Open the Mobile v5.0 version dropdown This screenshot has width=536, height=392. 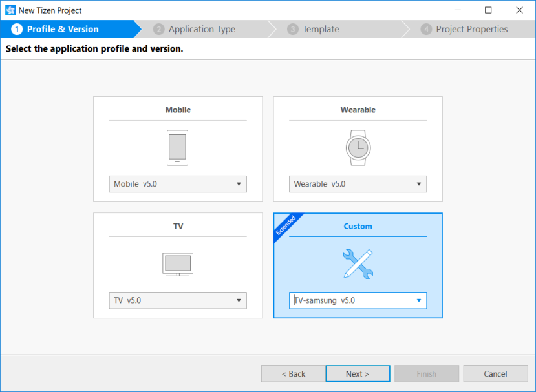click(239, 184)
